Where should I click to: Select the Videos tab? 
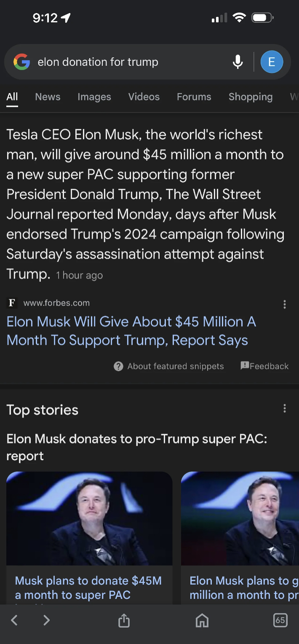click(x=144, y=97)
